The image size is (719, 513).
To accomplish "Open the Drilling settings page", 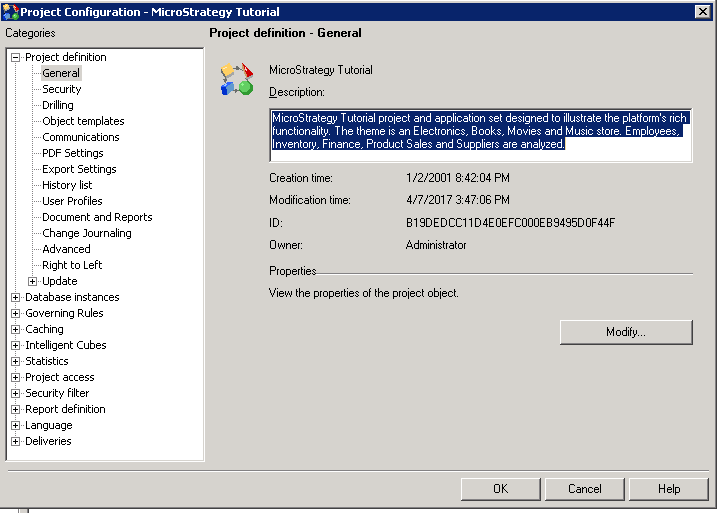I will tap(58, 106).
